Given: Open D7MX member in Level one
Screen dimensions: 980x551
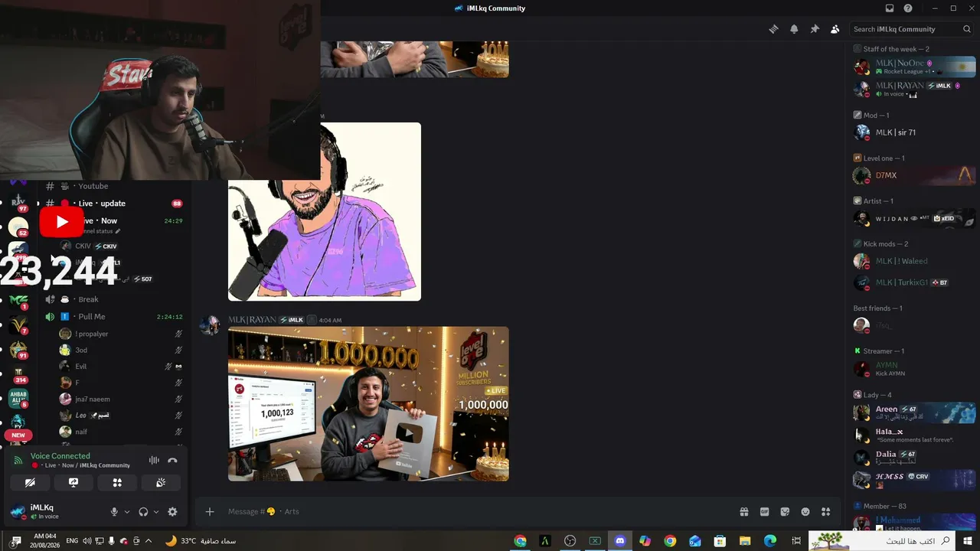Looking at the screenshot, I should click(x=914, y=175).
